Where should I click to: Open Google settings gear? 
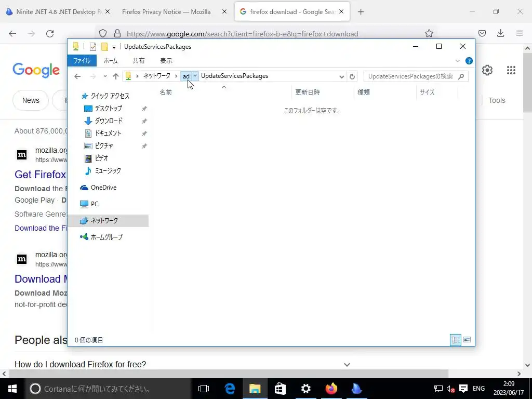pos(487,70)
